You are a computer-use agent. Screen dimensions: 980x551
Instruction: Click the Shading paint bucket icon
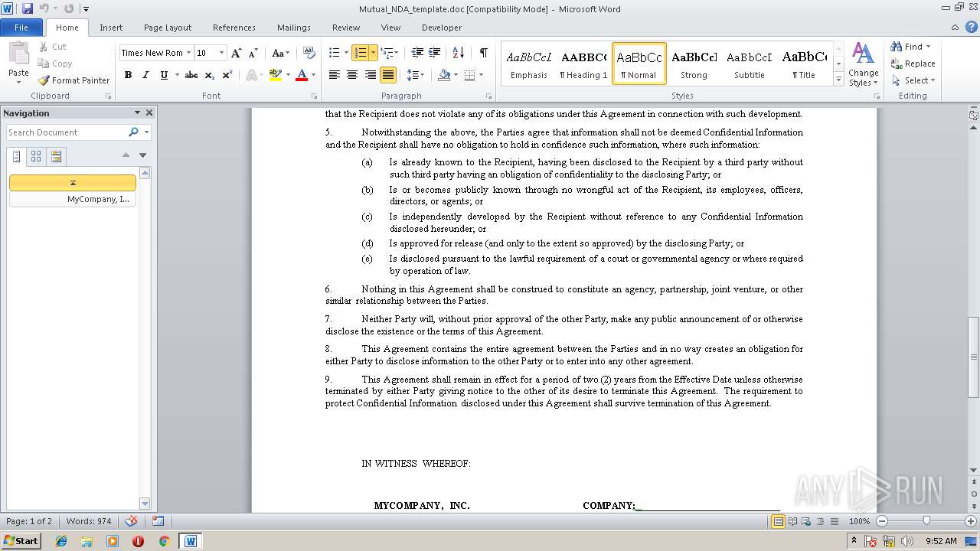[444, 75]
